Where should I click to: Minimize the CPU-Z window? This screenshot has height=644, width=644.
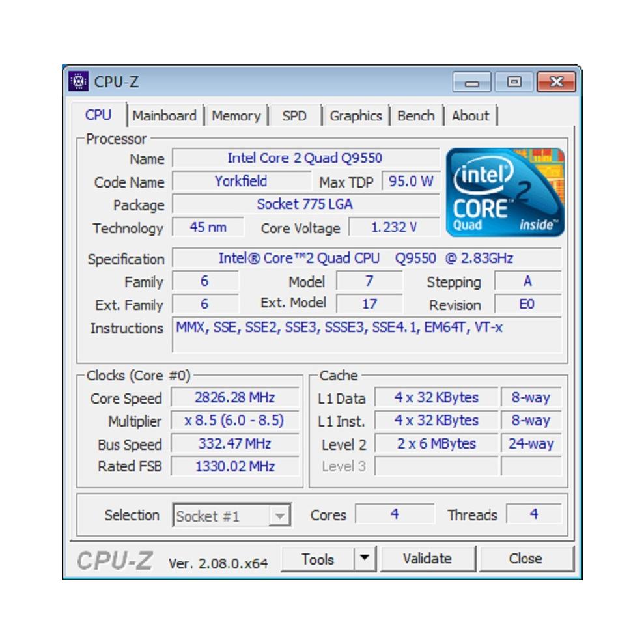pyautogui.click(x=471, y=82)
